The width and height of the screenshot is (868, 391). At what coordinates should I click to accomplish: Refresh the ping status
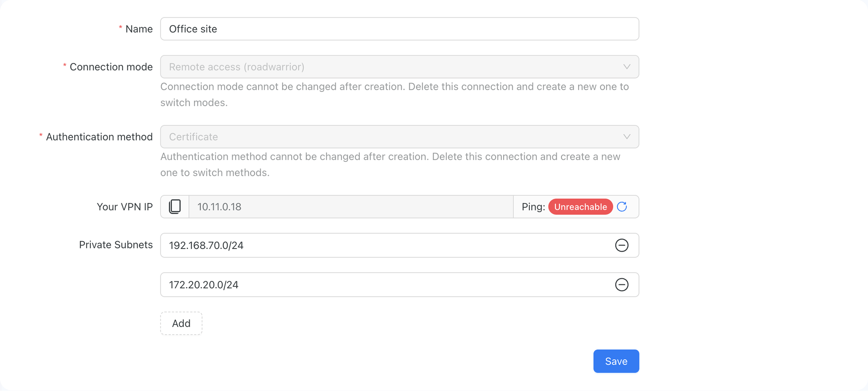[x=622, y=207]
